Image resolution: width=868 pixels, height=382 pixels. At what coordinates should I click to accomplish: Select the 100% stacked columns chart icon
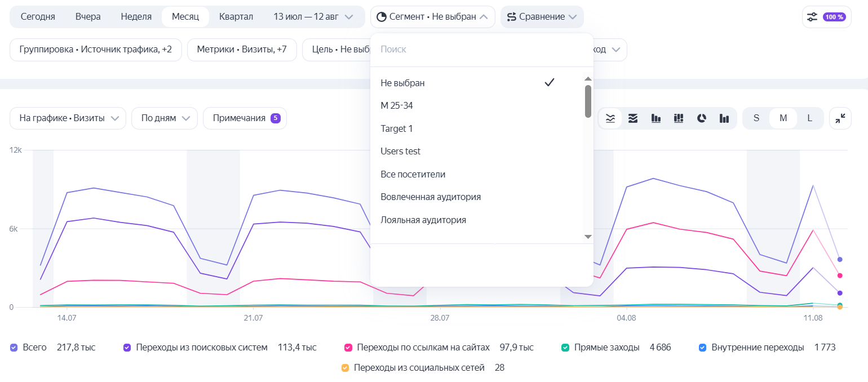click(679, 118)
